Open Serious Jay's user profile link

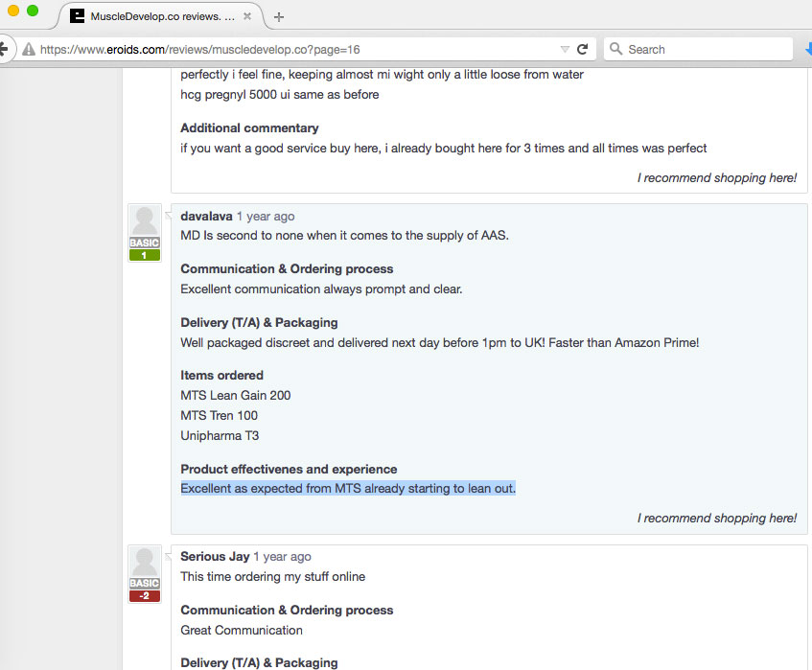tap(215, 557)
